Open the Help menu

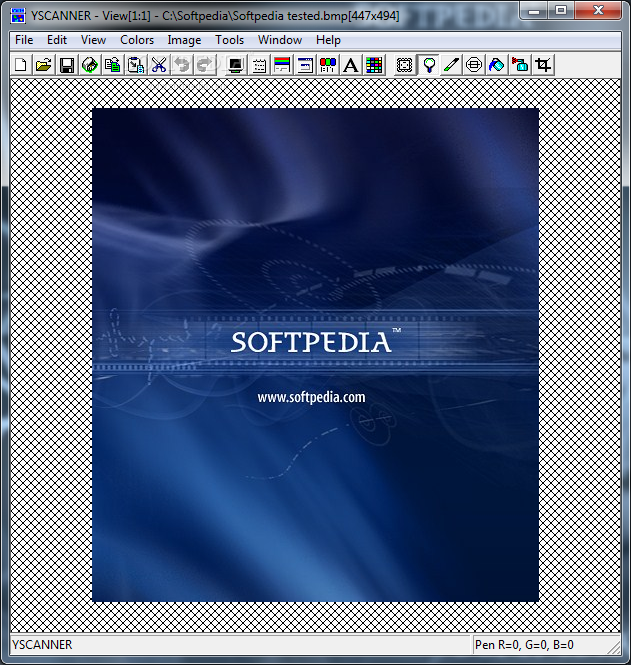(x=328, y=40)
